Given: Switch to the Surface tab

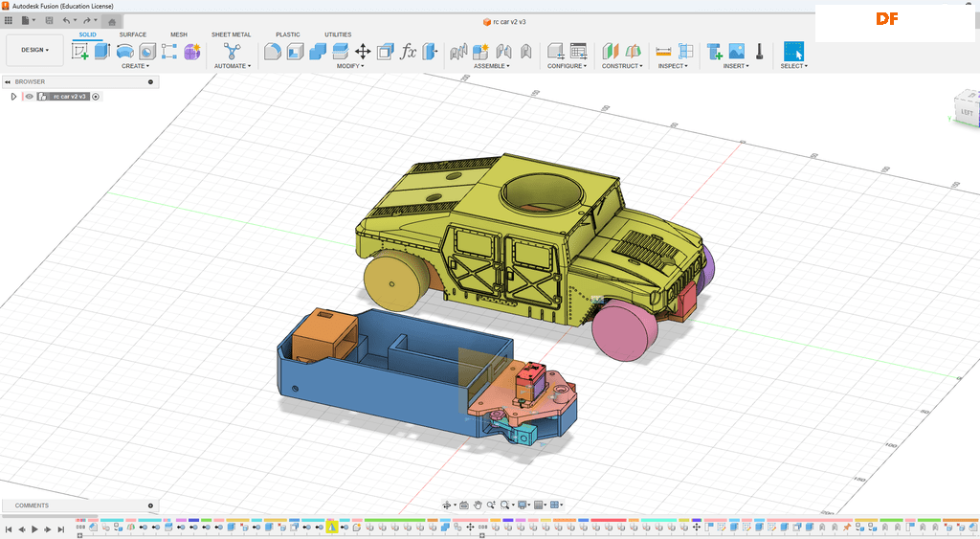Looking at the screenshot, I should pyautogui.click(x=133, y=34).
